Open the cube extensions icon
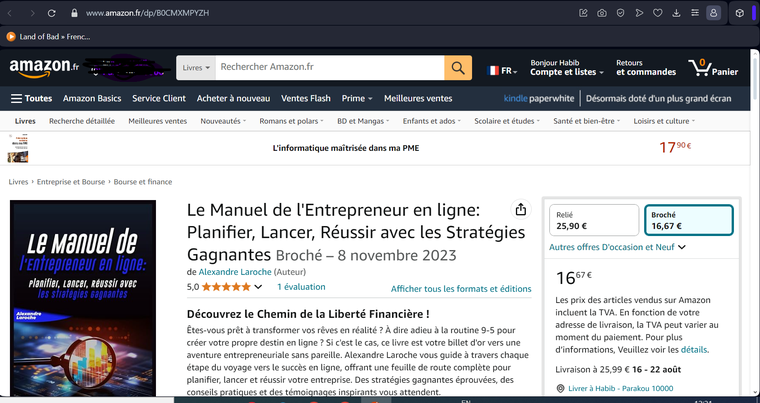760x403 pixels. pos(739,13)
